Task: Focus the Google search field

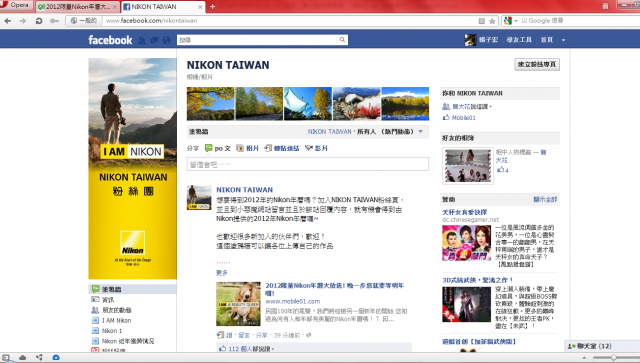Action: coord(580,20)
